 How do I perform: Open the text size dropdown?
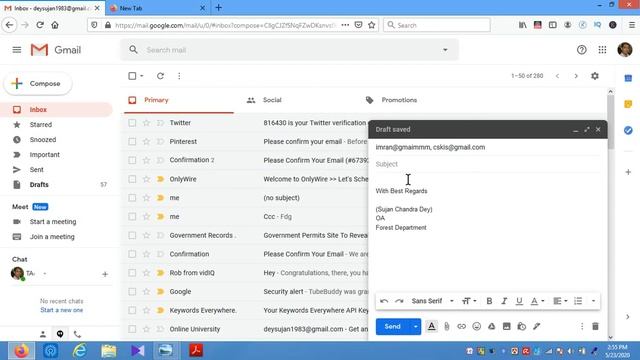click(469, 301)
